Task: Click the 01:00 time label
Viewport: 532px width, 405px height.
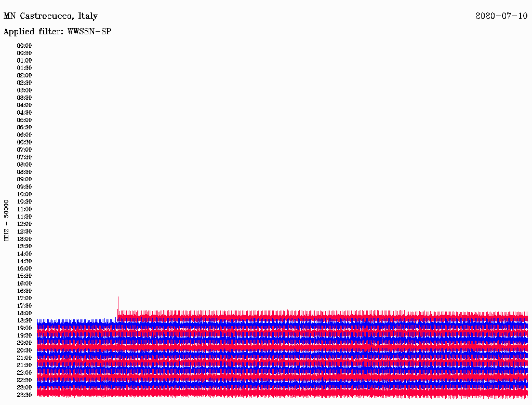Action: click(x=24, y=60)
